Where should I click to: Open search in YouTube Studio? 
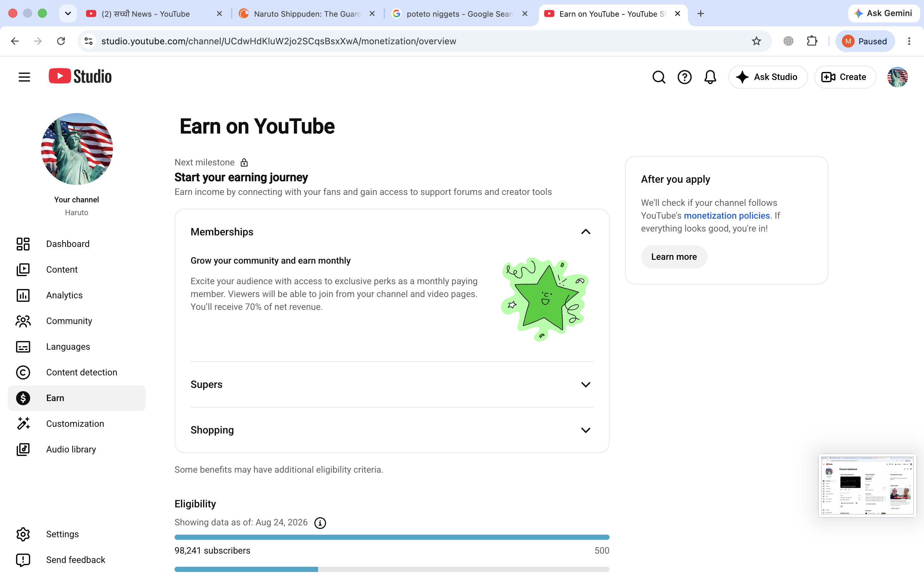[x=659, y=77]
